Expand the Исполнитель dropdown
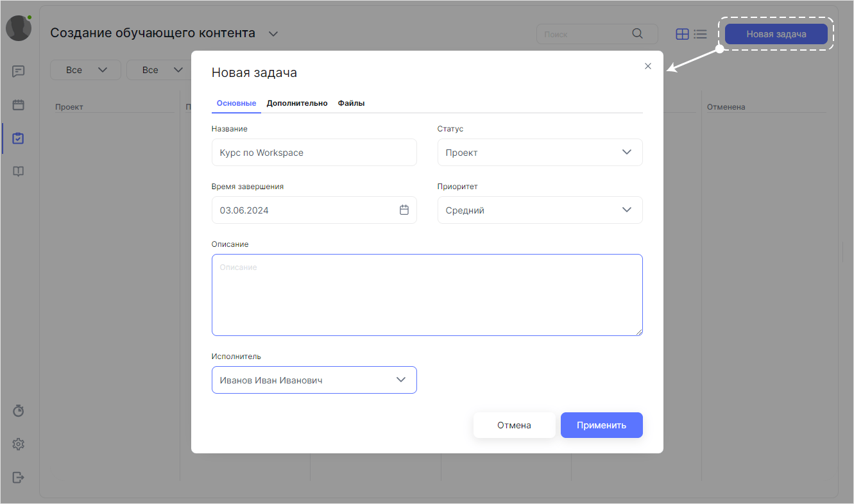The image size is (854, 504). (x=402, y=380)
